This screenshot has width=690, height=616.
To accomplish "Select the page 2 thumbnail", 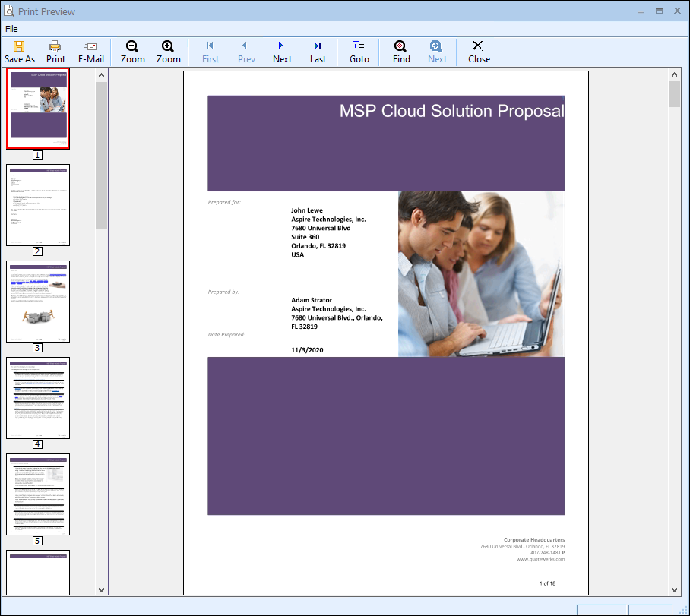I will tap(38, 204).
